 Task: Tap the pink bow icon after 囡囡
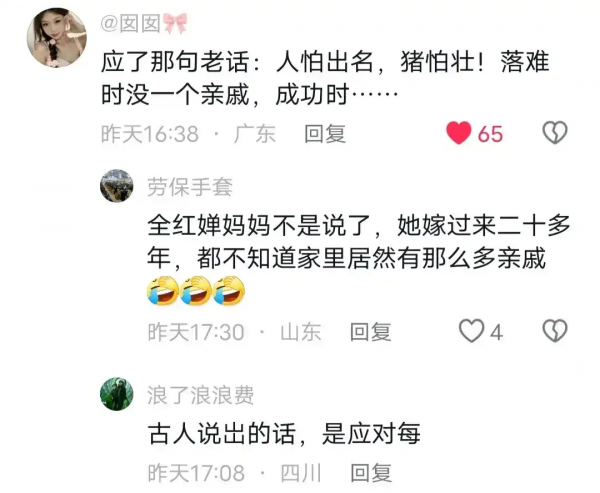[x=176, y=23]
